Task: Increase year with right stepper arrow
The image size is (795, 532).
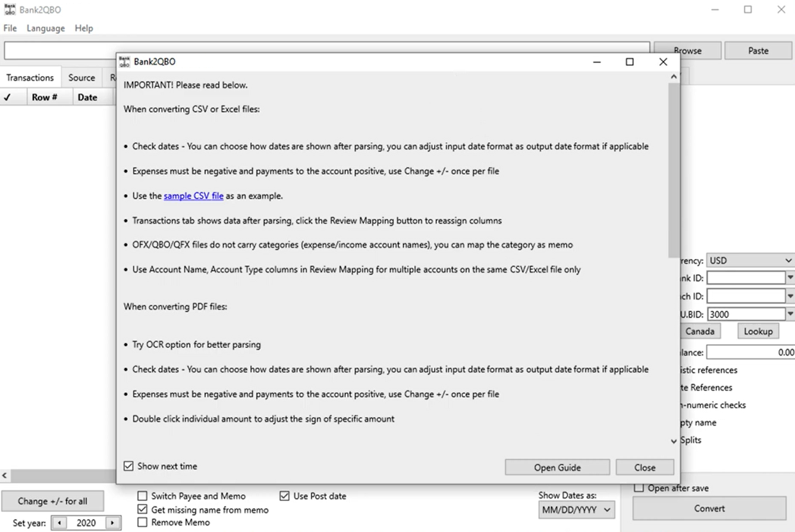Action: 112,523
